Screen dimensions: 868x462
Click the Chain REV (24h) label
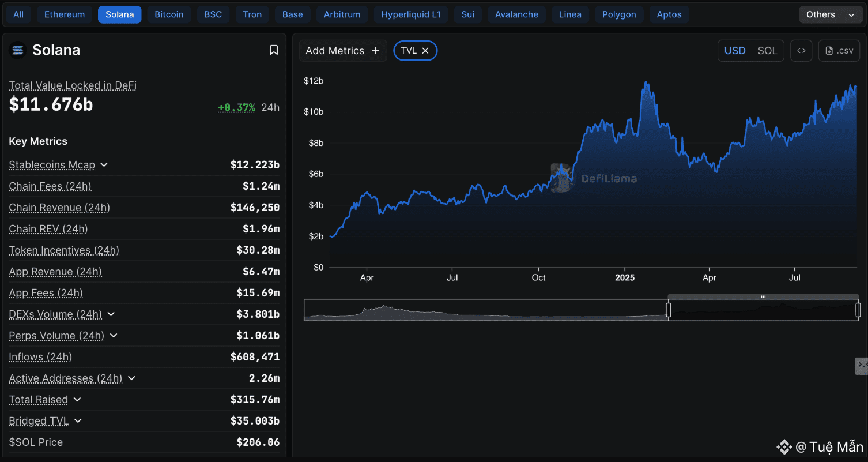pyautogui.click(x=48, y=229)
